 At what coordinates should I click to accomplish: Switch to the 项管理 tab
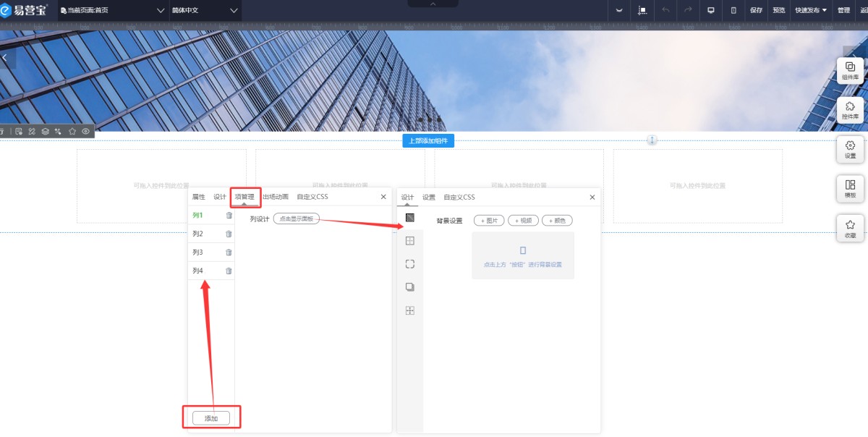click(x=244, y=197)
